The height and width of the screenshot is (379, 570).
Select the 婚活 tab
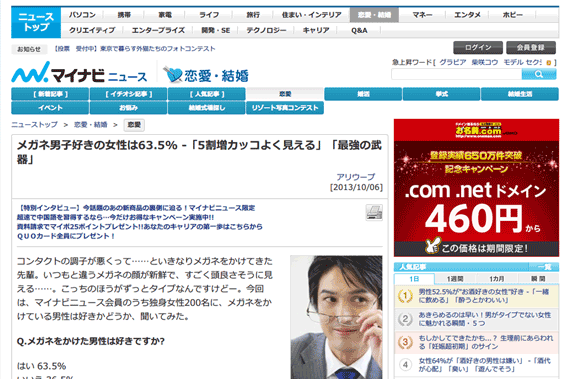tap(363, 94)
